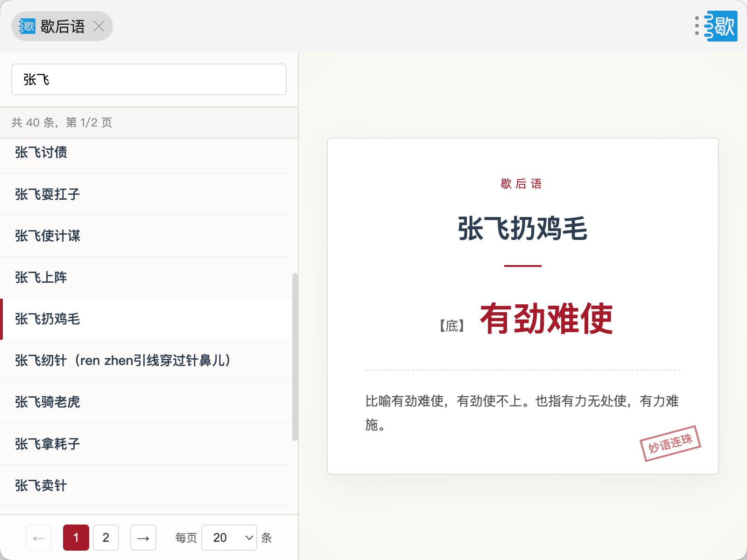Viewport: 747px width, 560px height.
Task: Close the 歇后语 tab
Action: tap(99, 26)
